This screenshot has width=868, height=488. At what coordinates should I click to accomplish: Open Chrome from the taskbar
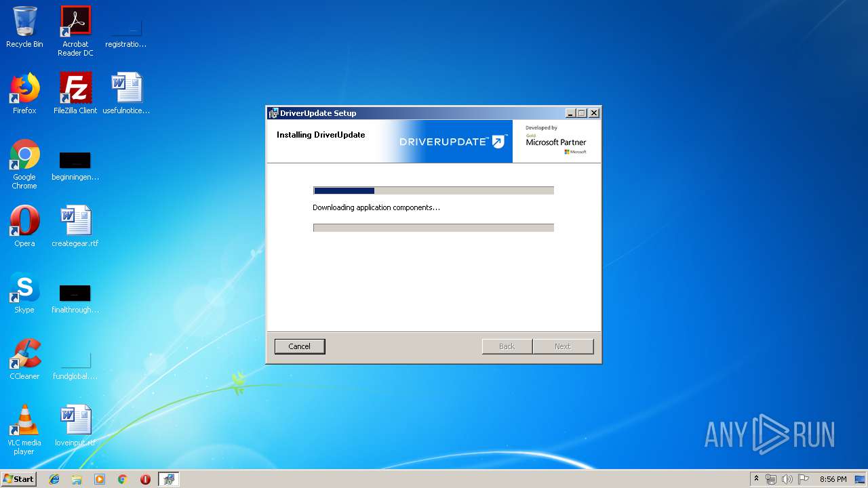pyautogui.click(x=123, y=479)
